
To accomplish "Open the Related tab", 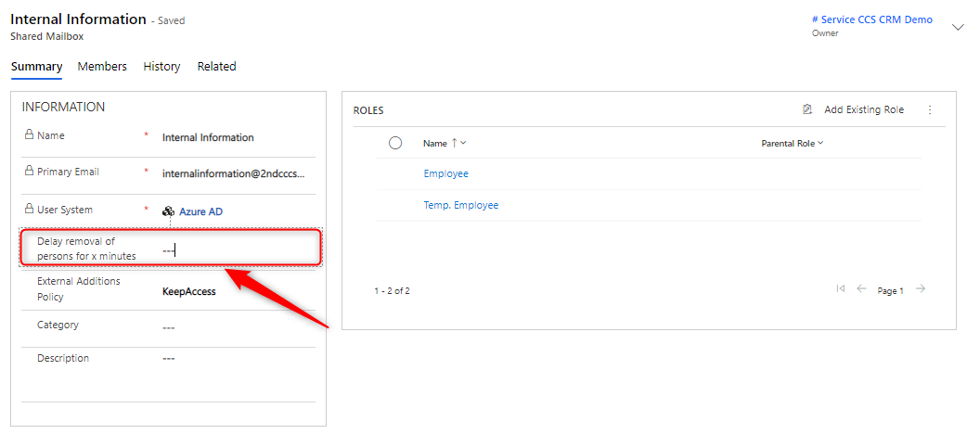I will pos(216,67).
